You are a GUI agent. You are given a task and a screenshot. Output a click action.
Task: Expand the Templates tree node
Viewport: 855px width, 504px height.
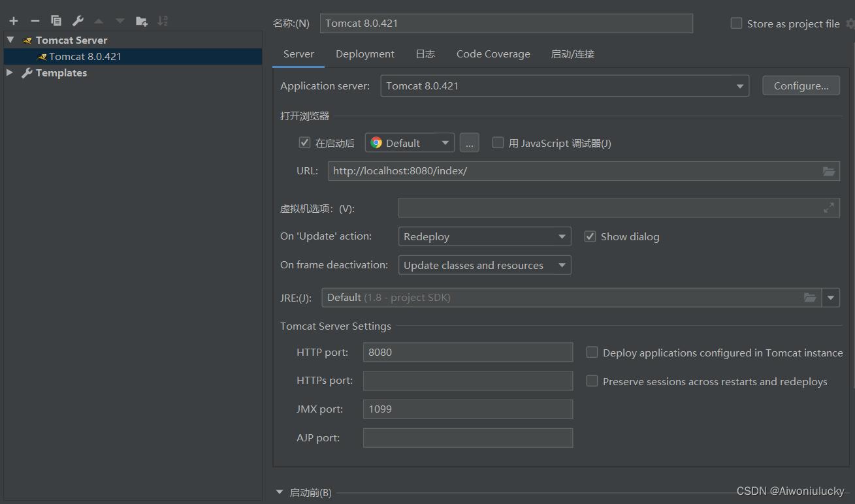10,72
